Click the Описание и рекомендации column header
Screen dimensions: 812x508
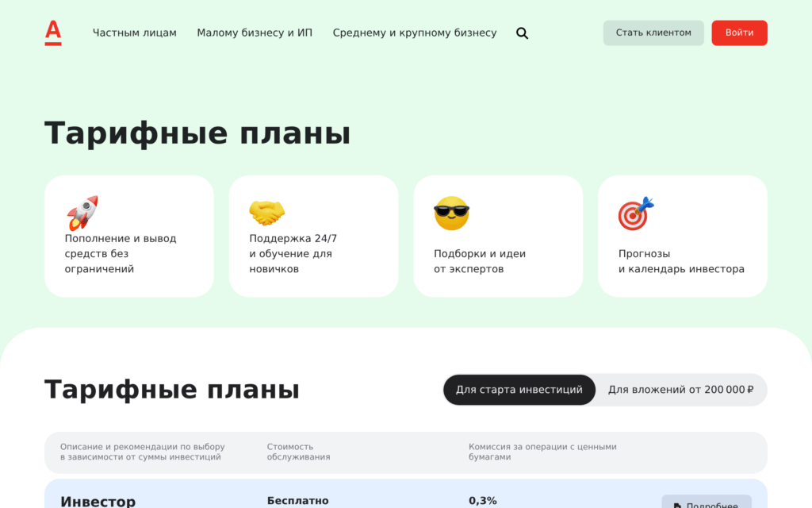coord(143,452)
